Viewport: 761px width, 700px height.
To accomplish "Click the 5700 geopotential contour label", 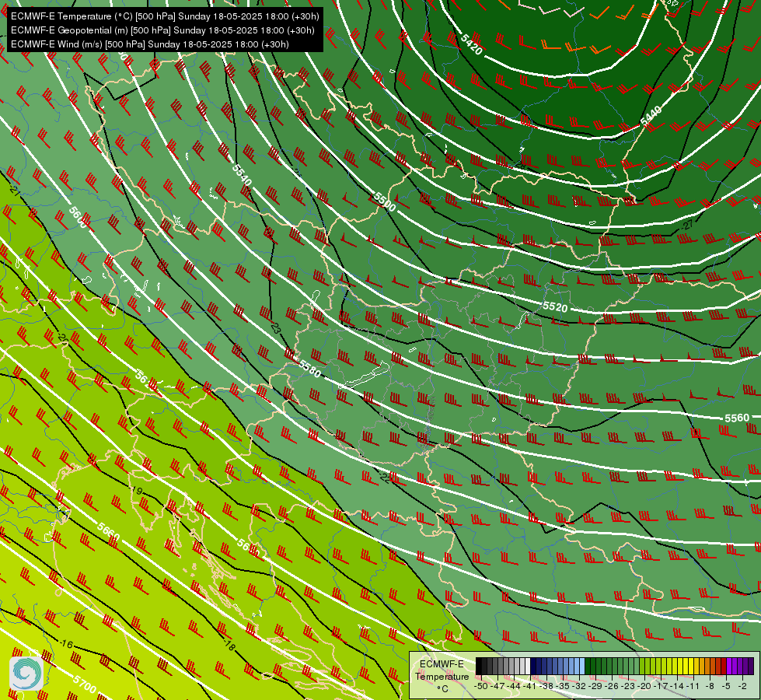I will 85,684.
